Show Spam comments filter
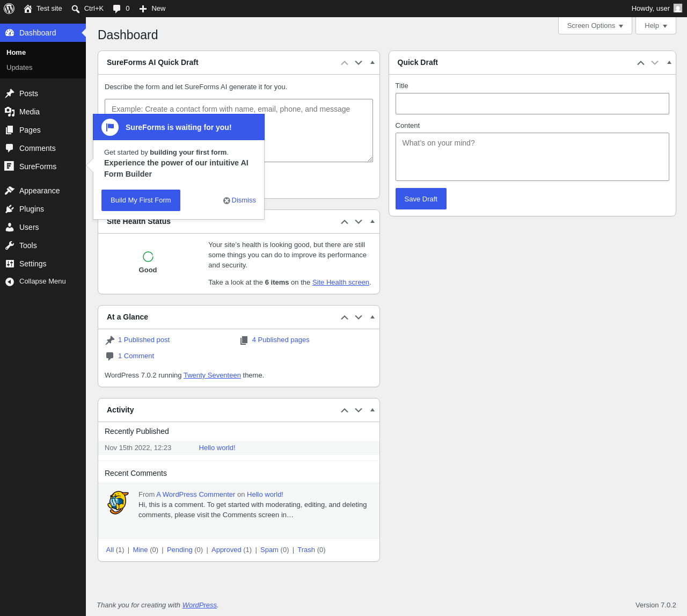Viewport: 687px width, 616px height. 269,550
